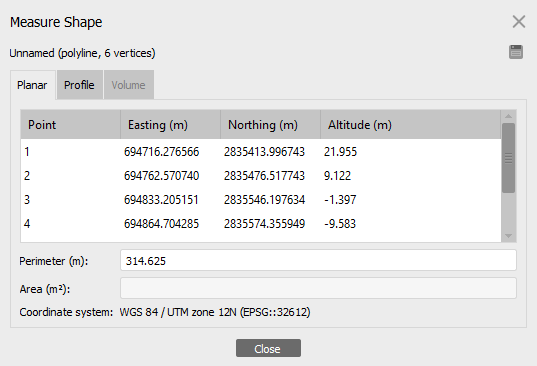Image resolution: width=537 pixels, height=366 pixels.
Task: Click easting value 694762.570740
Action: click(161, 176)
